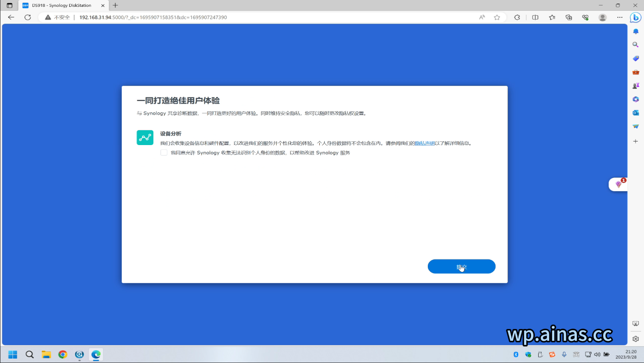Open Drop in the Edge sidebar
The width and height of the screenshot is (644, 363).
tap(636, 126)
